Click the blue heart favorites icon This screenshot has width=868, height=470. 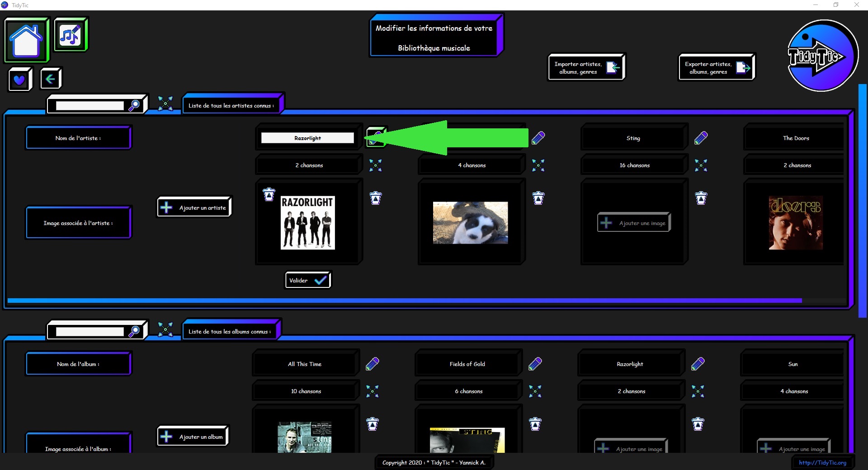click(20, 80)
